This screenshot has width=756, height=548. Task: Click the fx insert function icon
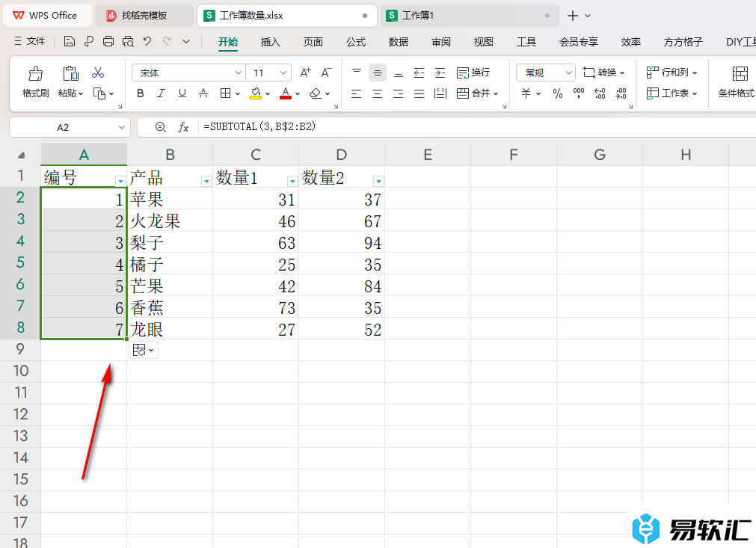(183, 127)
